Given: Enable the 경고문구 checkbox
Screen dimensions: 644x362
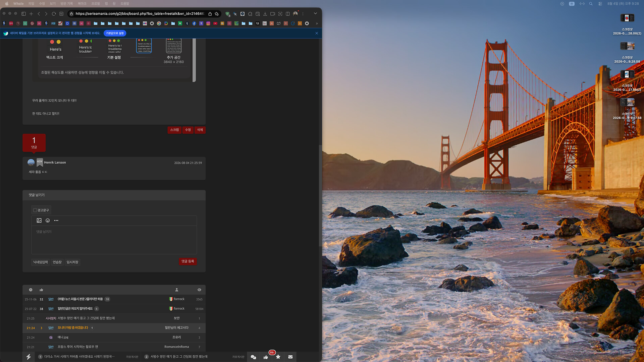Looking at the screenshot, I should click(35, 210).
